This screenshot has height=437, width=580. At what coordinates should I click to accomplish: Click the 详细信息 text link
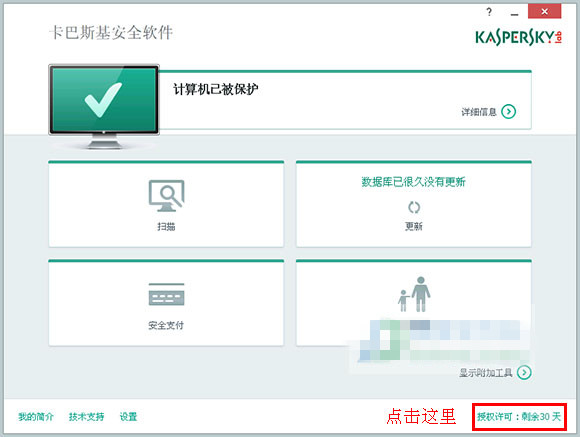tap(479, 112)
